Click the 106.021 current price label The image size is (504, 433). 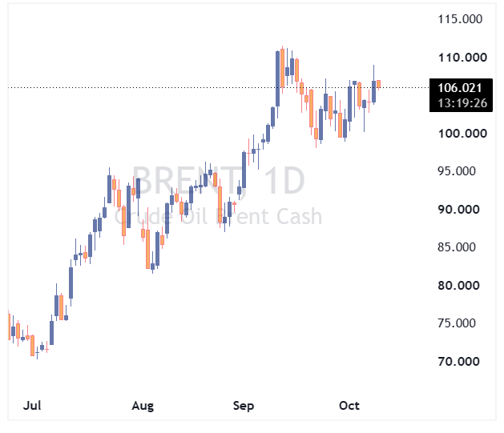(460, 87)
